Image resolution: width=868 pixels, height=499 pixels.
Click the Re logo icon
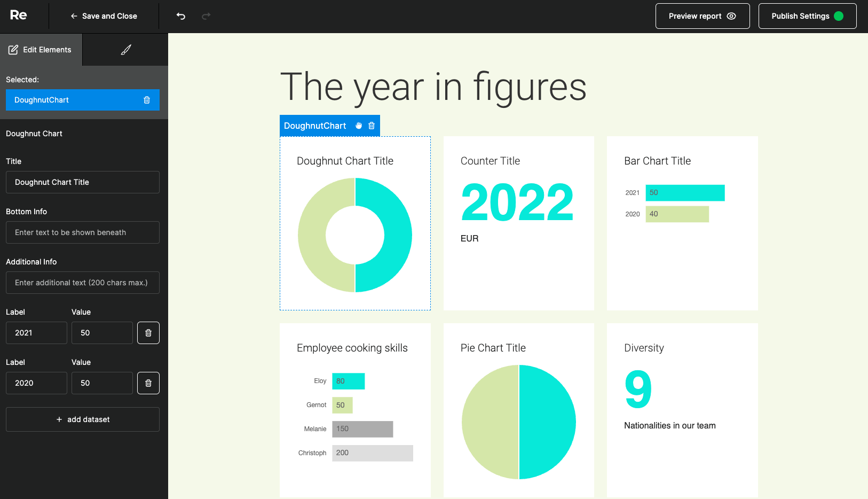pyautogui.click(x=18, y=15)
